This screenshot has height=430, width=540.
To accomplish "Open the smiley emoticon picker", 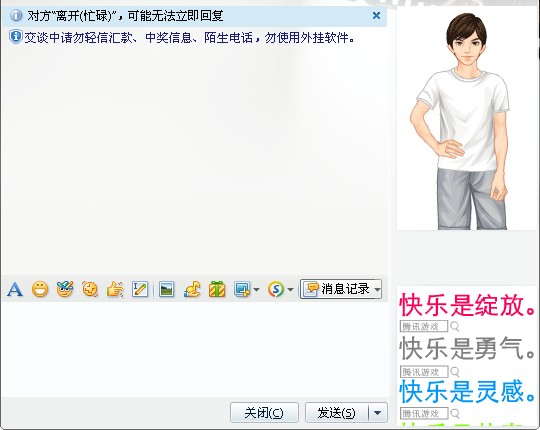I will tap(40, 289).
